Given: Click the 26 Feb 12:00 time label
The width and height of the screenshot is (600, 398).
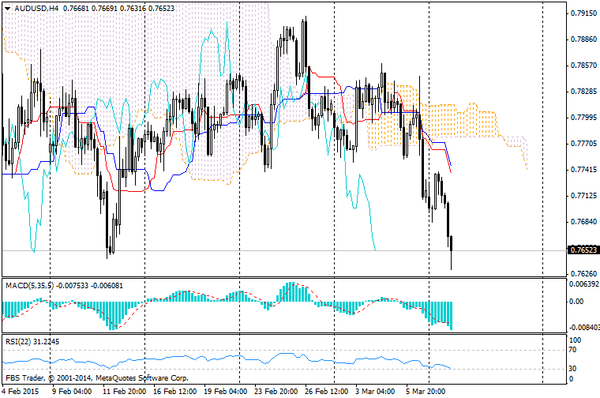Looking at the screenshot, I should coord(326,391).
